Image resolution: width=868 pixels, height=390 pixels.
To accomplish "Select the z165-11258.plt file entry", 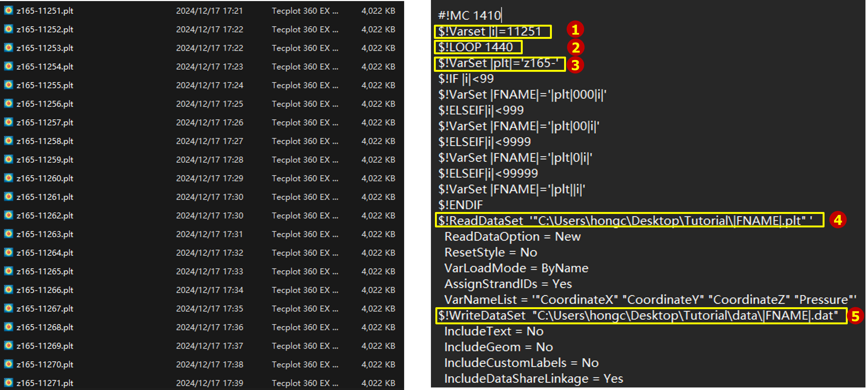I will click(x=45, y=141).
